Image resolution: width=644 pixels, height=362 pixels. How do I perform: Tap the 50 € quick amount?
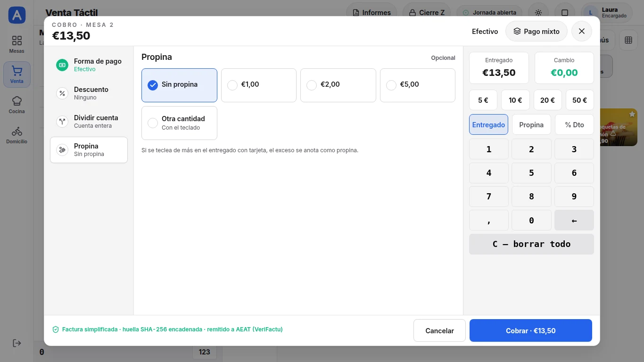(x=580, y=100)
